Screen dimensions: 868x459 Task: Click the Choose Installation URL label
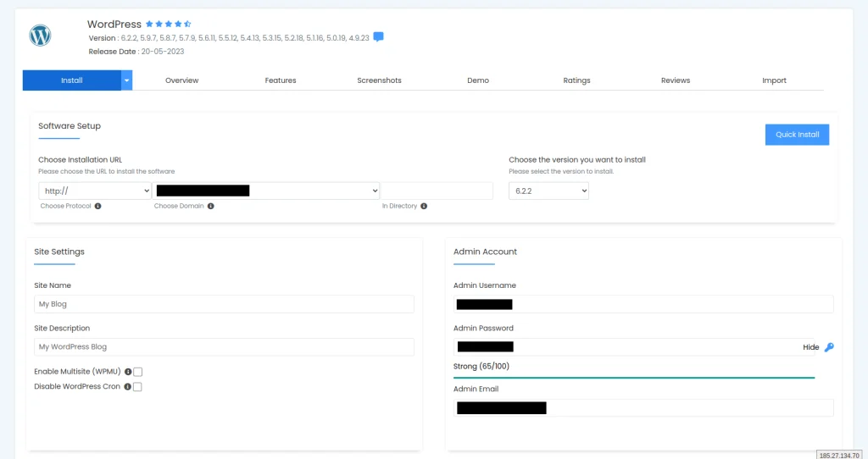[x=81, y=160]
